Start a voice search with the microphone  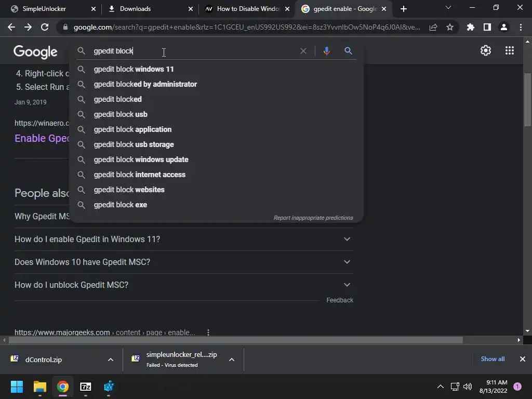326,51
